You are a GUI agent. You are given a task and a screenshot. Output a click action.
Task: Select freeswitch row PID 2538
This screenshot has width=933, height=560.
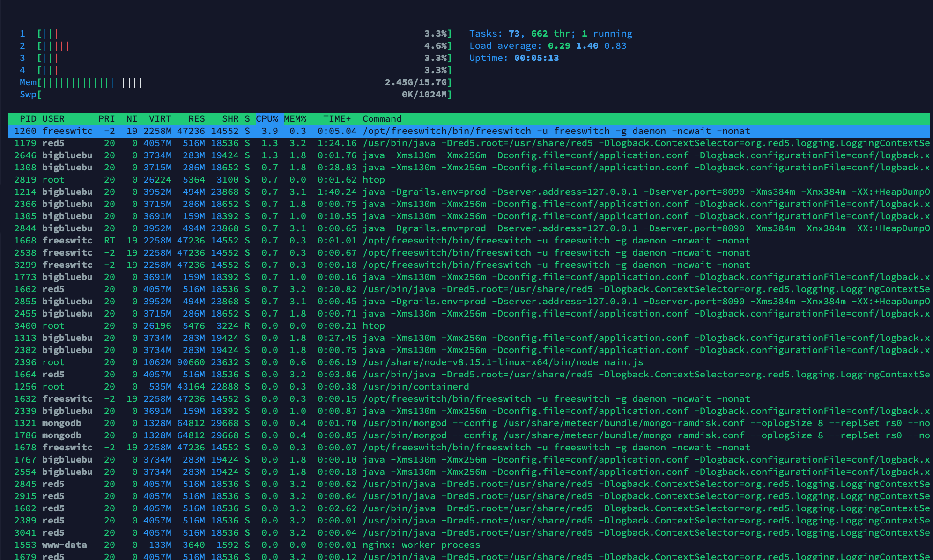point(469,253)
